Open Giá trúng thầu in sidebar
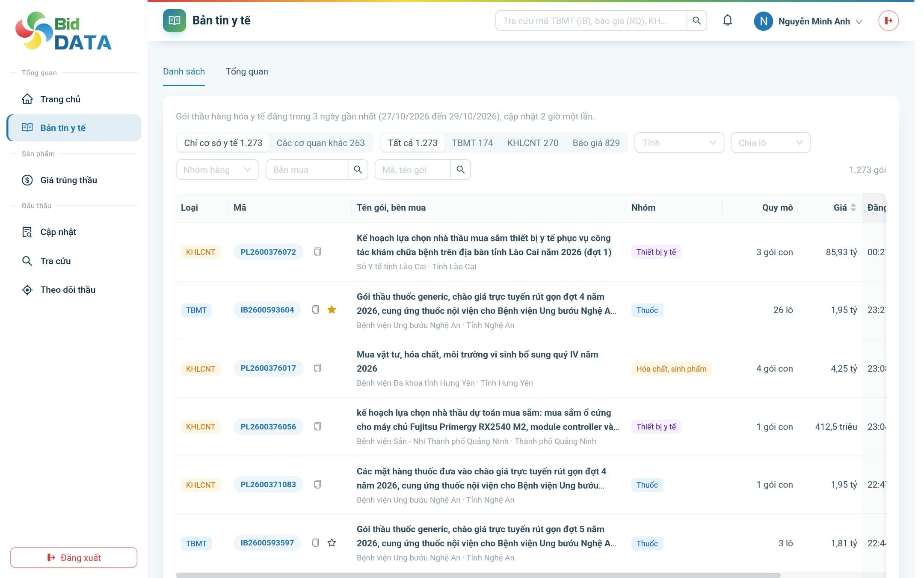The width and height of the screenshot is (924, 578). 74,180
